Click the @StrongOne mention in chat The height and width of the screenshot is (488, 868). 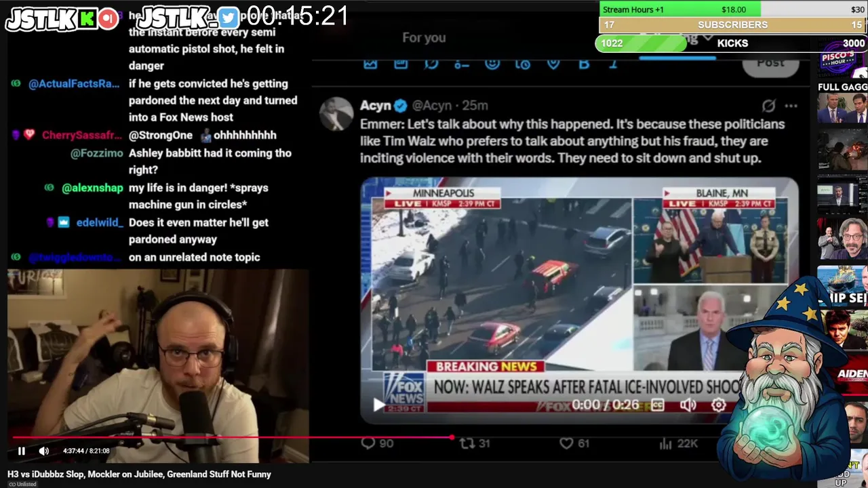coord(161,136)
